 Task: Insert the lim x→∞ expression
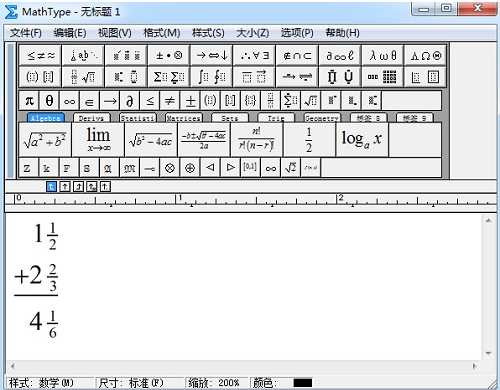(x=98, y=140)
